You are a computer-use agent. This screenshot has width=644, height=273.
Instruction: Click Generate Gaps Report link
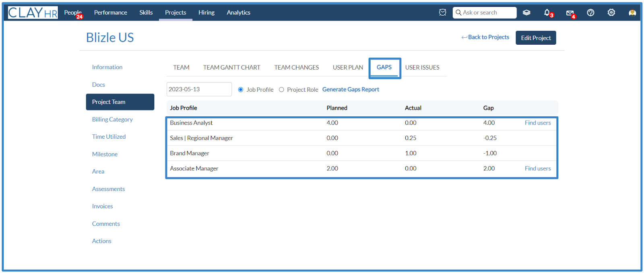click(x=351, y=90)
